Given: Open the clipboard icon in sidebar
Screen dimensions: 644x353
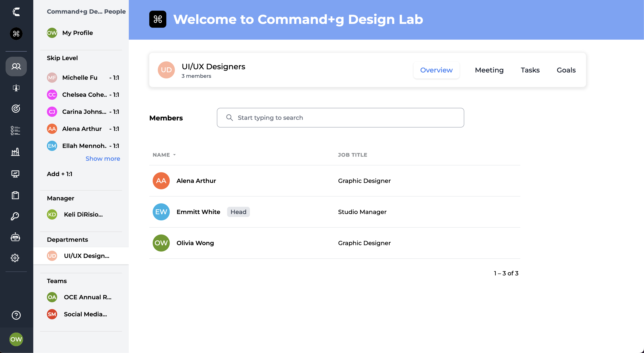Looking at the screenshot, I should (x=15, y=195).
